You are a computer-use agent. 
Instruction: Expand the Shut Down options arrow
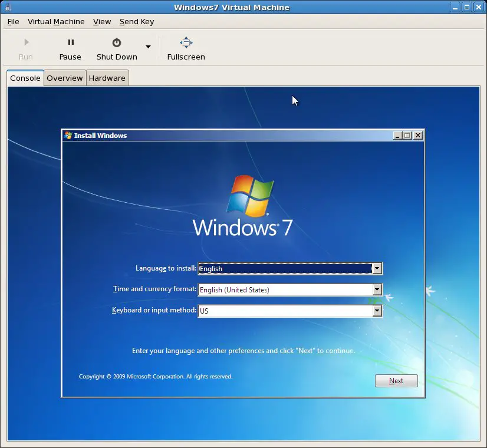tap(148, 47)
